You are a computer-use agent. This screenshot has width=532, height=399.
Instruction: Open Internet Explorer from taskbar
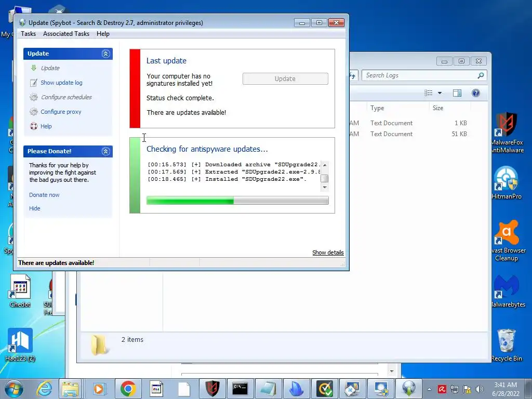tap(45, 389)
